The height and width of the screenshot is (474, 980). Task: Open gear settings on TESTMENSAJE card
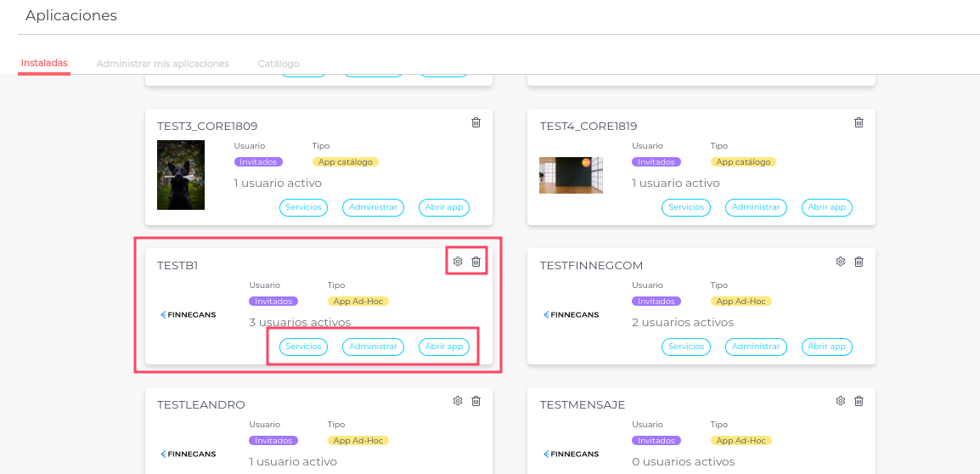tap(840, 401)
